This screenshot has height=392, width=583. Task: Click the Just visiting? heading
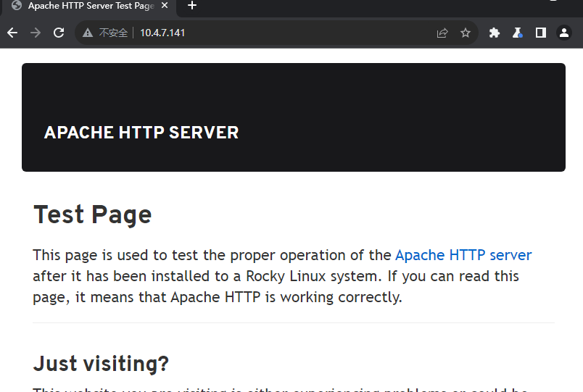(x=101, y=364)
